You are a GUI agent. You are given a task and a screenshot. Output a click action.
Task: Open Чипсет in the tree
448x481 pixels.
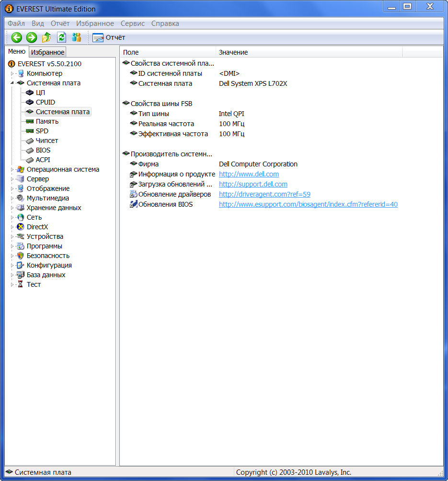point(46,141)
